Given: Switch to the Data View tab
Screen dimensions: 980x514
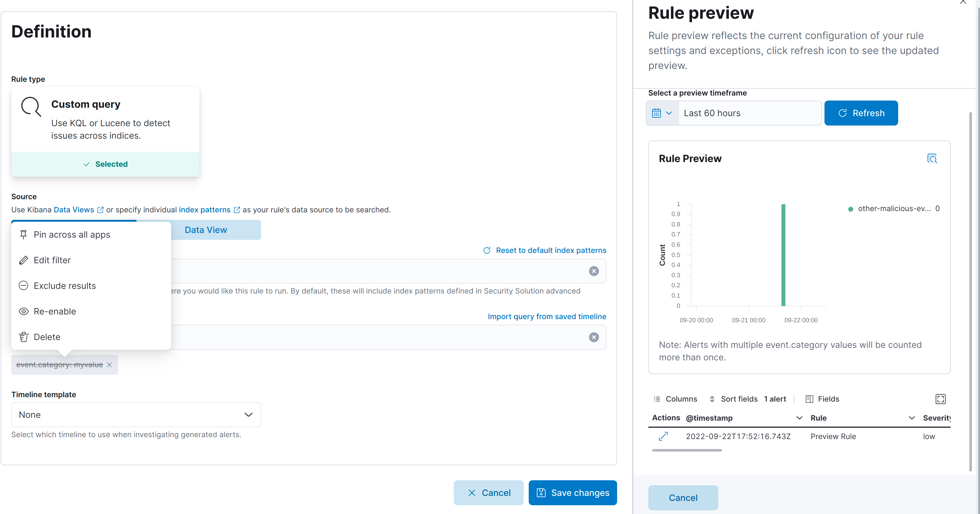Looking at the screenshot, I should pyautogui.click(x=205, y=230).
